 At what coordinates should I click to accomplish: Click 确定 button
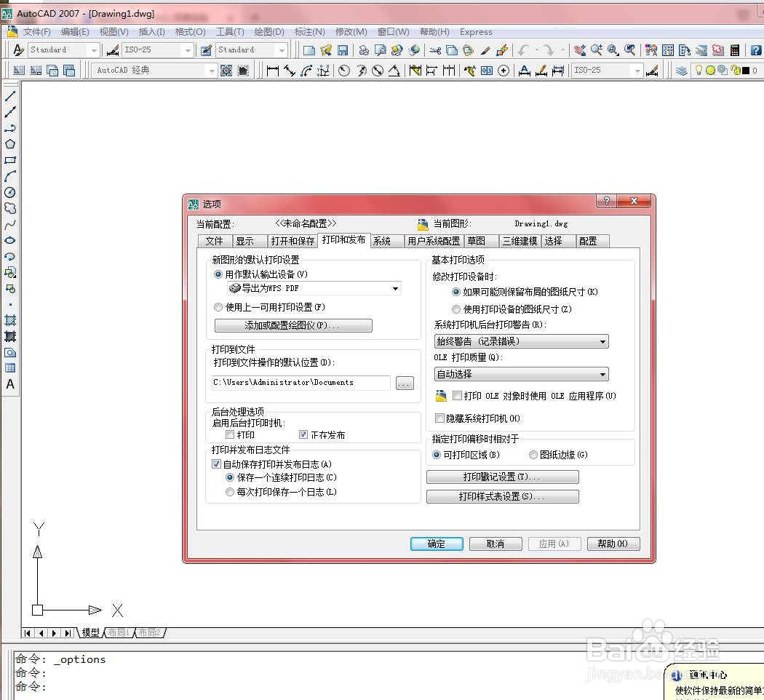437,544
